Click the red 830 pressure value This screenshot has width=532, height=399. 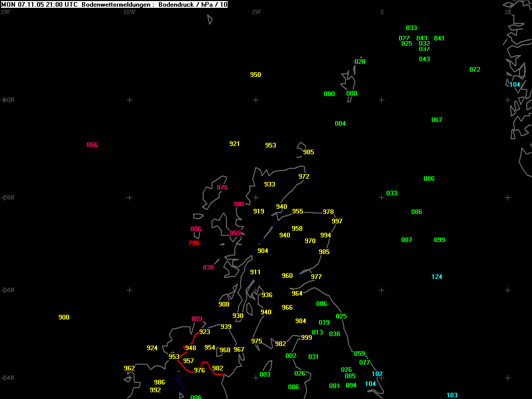208,268
